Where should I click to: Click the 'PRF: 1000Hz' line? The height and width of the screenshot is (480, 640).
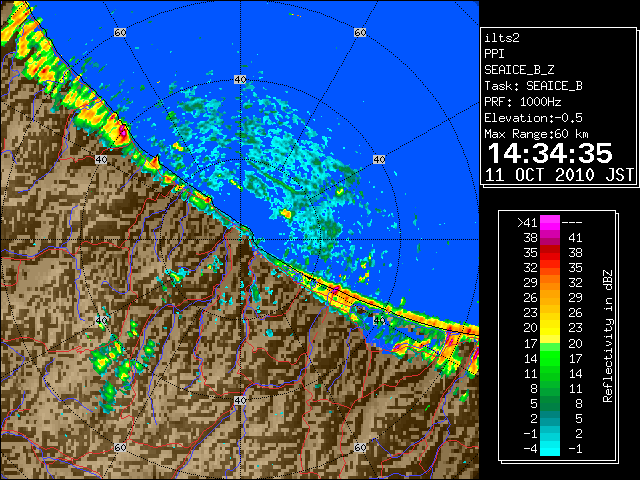(523, 102)
